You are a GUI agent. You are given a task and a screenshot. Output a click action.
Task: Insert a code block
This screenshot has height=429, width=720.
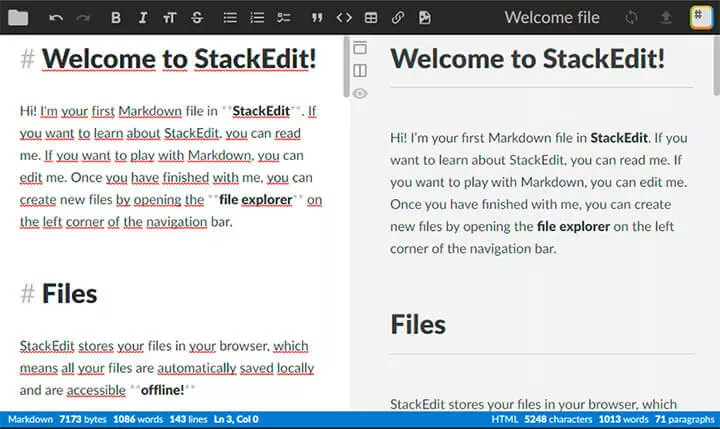click(344, 18)
